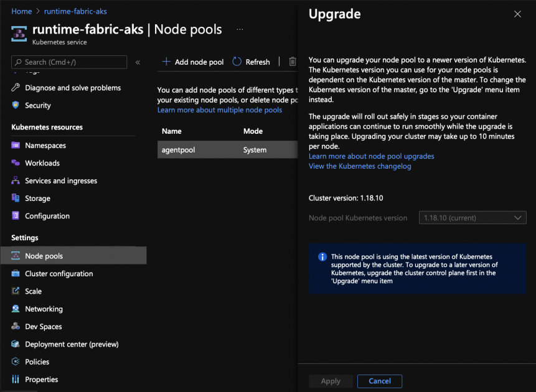Cancel the node pool upgrade
536x392 pixels.
[379, 381]
